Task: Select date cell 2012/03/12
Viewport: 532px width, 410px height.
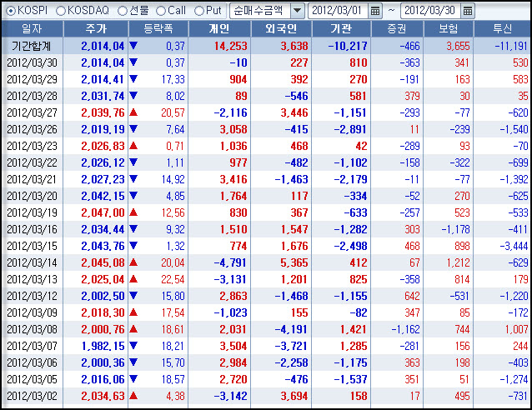Action: (32, 296)
